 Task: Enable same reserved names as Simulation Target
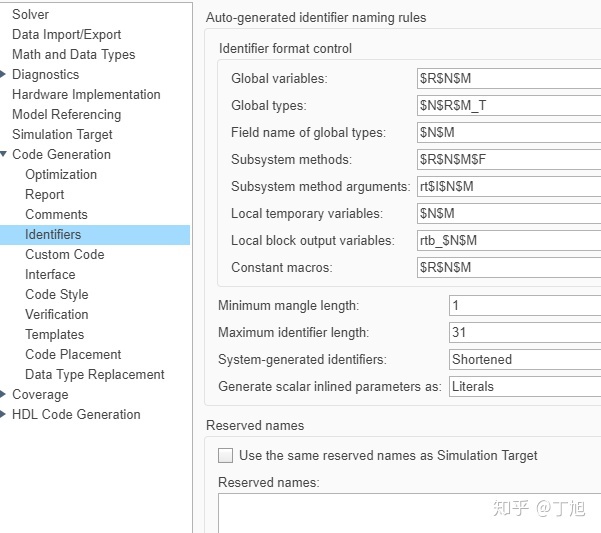click(226, 456)
